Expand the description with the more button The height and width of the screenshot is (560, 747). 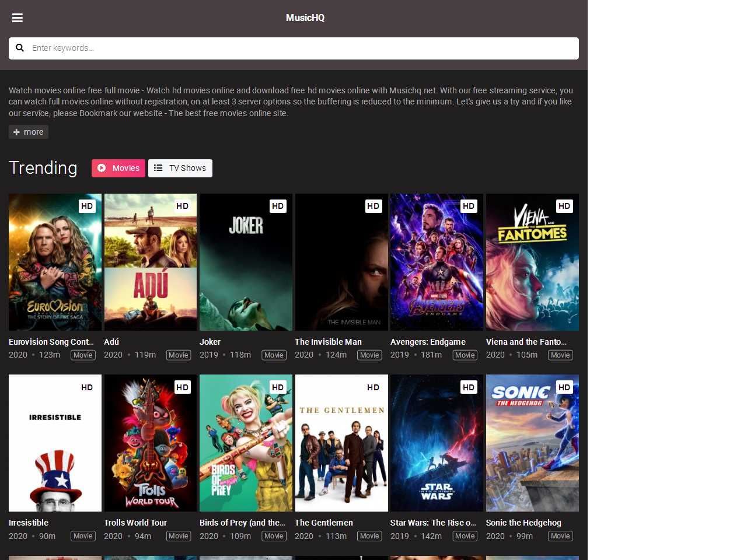(29, 132)
